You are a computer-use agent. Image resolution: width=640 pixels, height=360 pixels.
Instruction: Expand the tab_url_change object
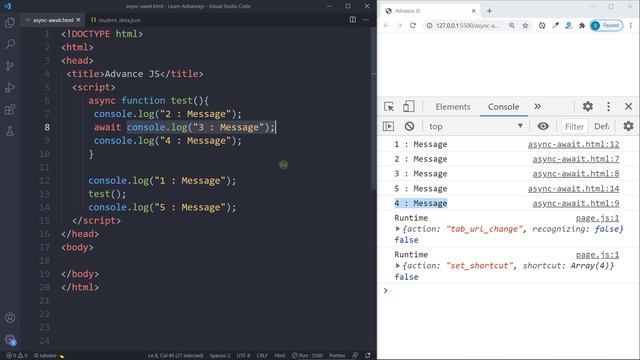pyautogui.click(x=398, y=229)
